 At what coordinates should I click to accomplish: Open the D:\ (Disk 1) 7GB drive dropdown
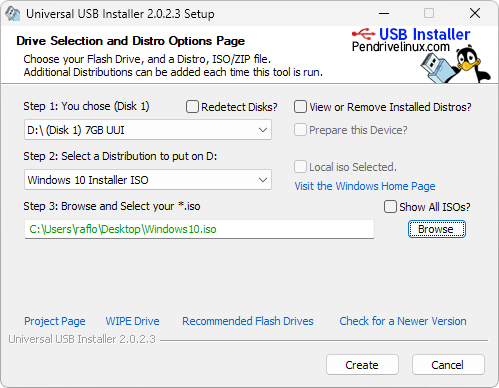[x=148, y=130]
